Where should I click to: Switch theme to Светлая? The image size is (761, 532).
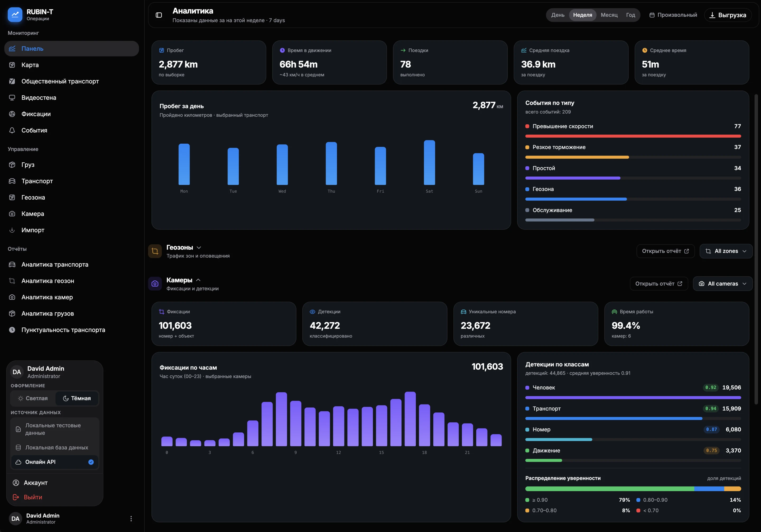33,398
